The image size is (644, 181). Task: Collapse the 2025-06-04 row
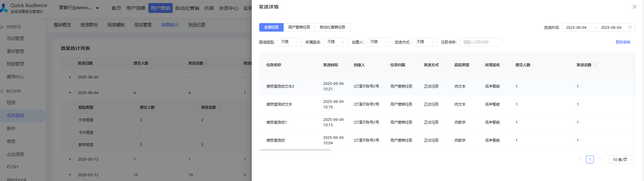(x=70, y=93)
